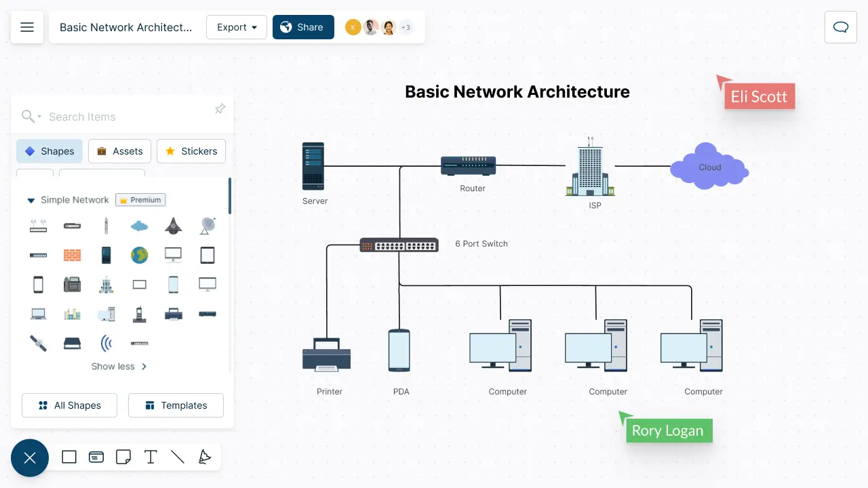The height and width of the screenshot is (488, 868).
Task: Click the 'Printer' label on canvas
Action: (330, 391)
